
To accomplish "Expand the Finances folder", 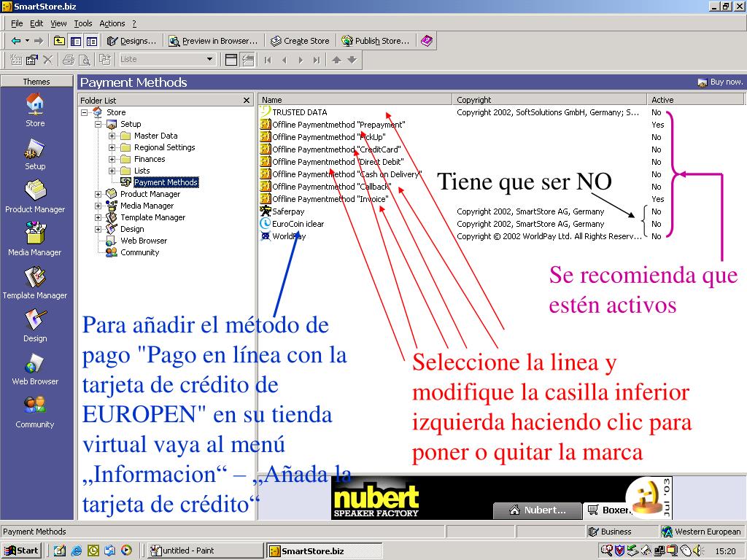I will 112,160.
